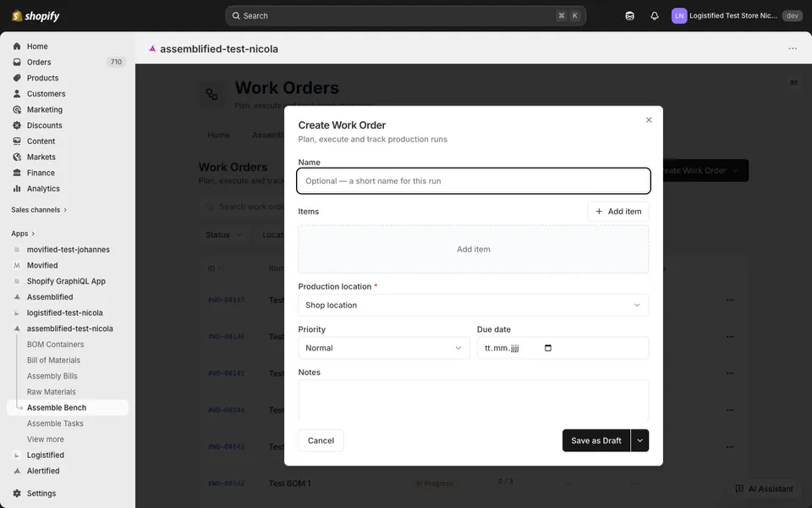Click the LN store avatar
The width and height of the screenshot is (812, 508).
click(679, 16)
